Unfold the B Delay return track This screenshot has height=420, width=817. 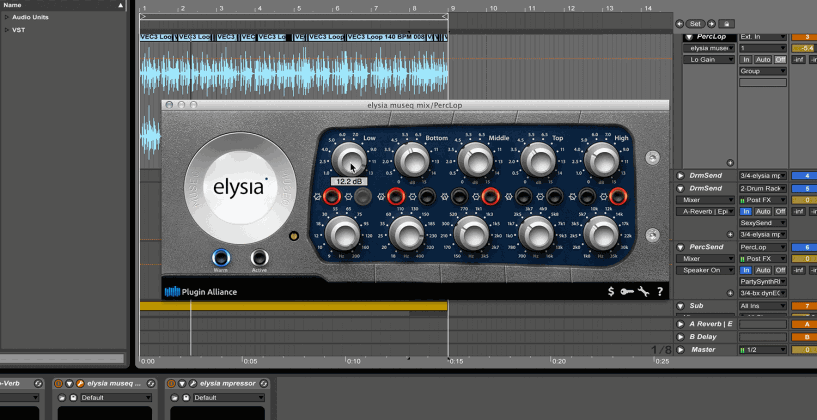680,337
